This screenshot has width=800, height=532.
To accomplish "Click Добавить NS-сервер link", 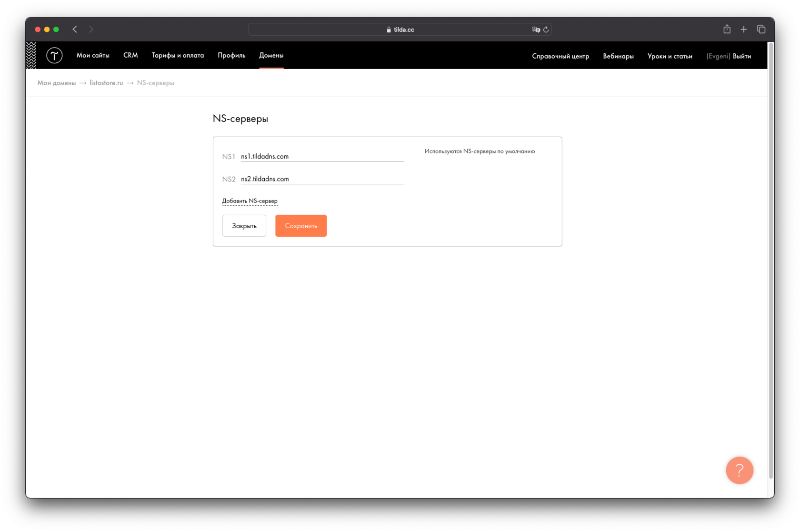I will point(250,201).
